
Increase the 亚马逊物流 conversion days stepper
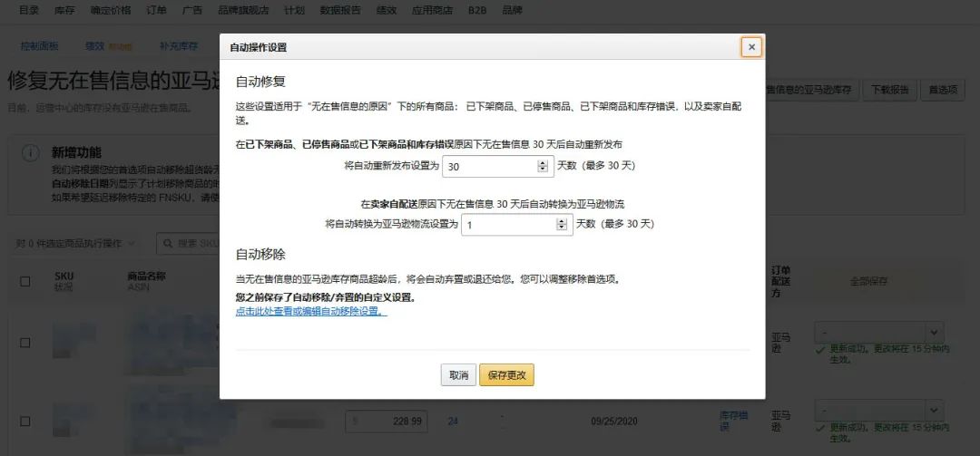(562, 221)
